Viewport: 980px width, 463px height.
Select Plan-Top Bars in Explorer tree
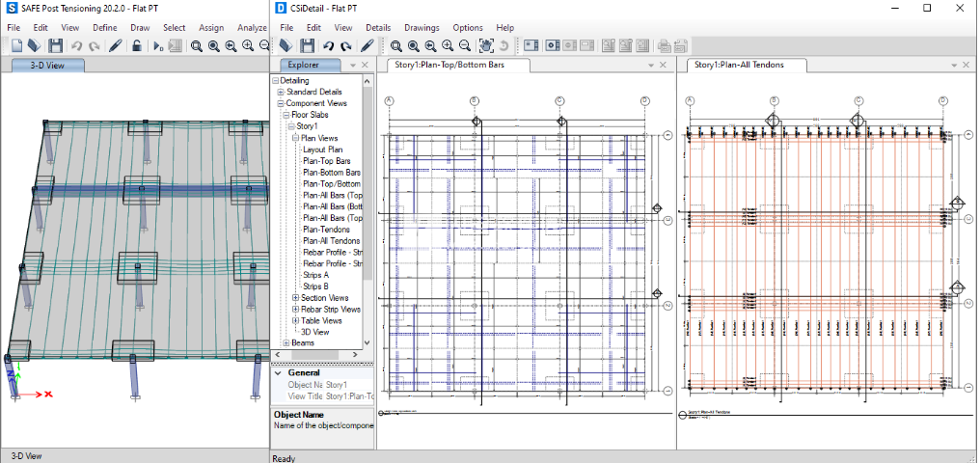(x=326, y=160)
